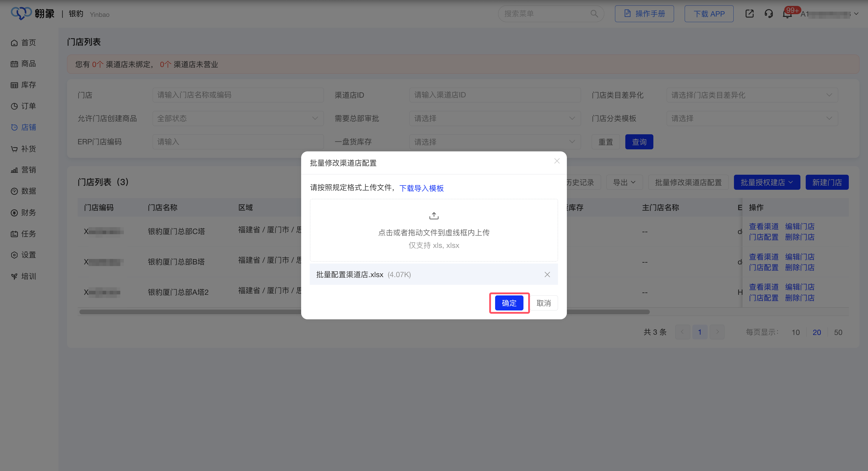The width and height of the screenshot is (868, 471).
Task: Expand the account menu chevron at top right
Action: tap(857, 14)
